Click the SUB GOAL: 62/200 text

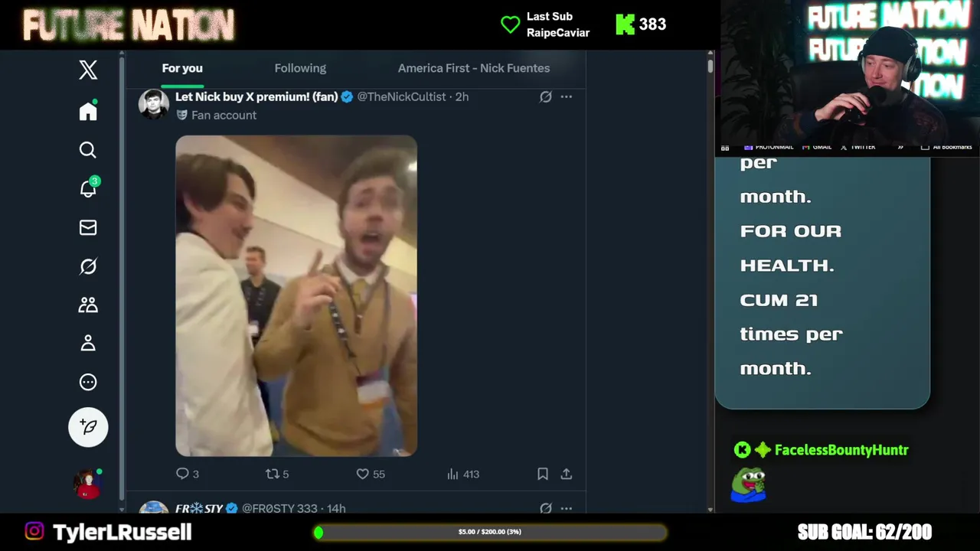pyautogui.click(x=864, y=532)
